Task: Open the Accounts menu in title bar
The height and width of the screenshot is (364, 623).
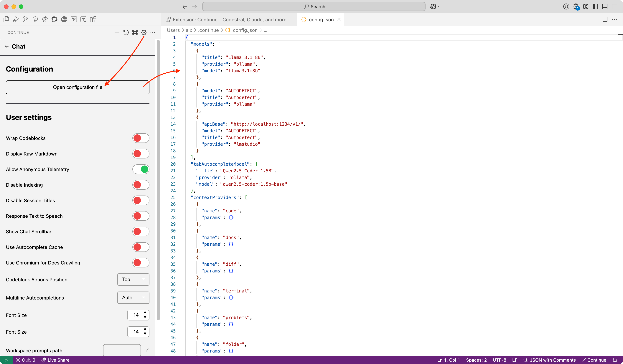Action: click(566, 7)
